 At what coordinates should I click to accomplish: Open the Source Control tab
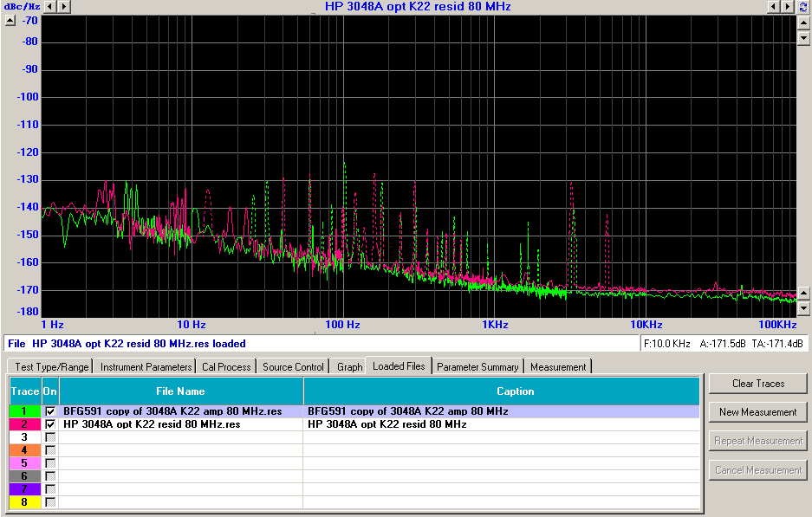293,367
